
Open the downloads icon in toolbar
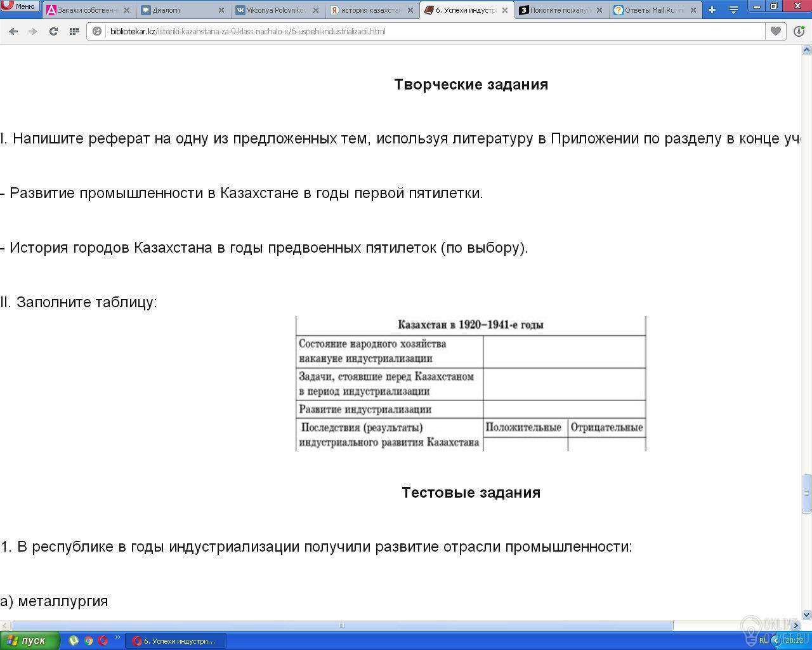[799, 31]
